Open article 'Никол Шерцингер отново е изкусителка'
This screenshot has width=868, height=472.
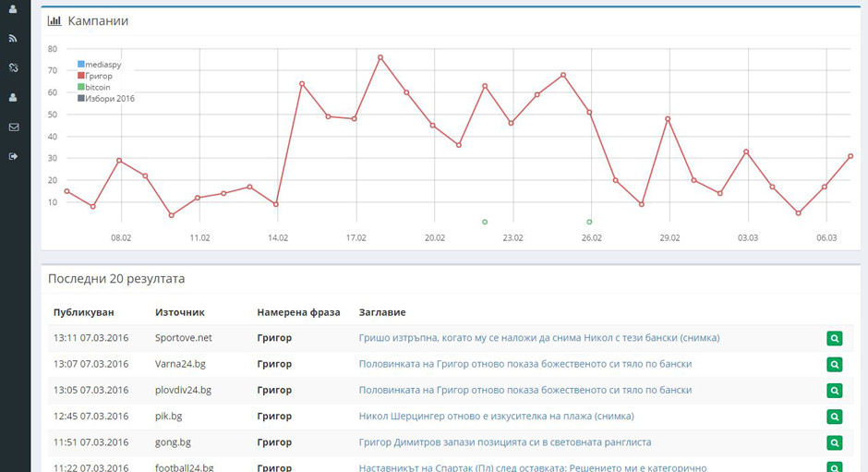point(497,416)
